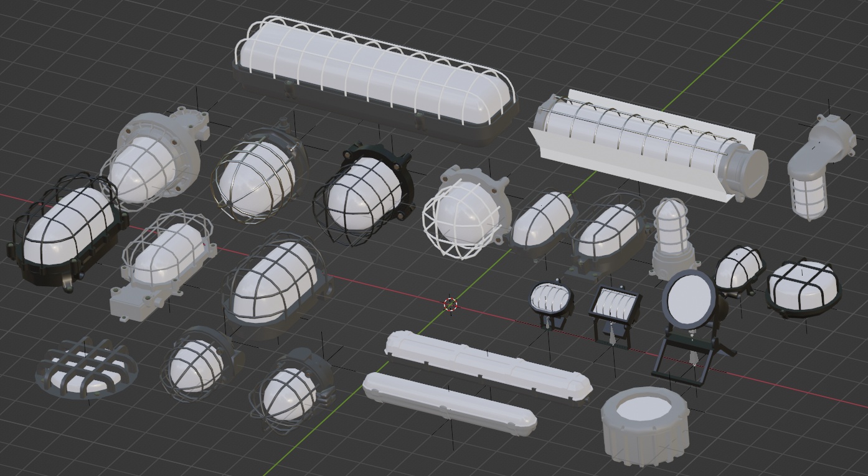Select the dome lamp with white cage and gray flange

(x=467, y=212)
